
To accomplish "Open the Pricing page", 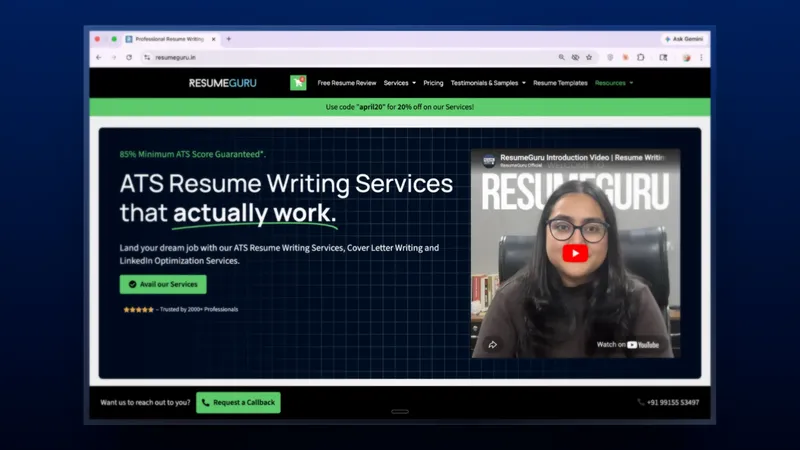I will click(433, 83).
